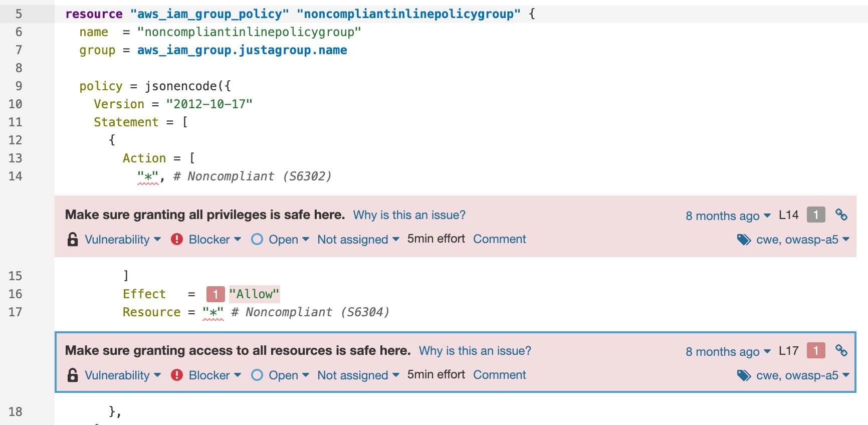This screenshot has height=425, width=868.
Task: Click the tags icon on the second issue
Action: click(744, 375)
